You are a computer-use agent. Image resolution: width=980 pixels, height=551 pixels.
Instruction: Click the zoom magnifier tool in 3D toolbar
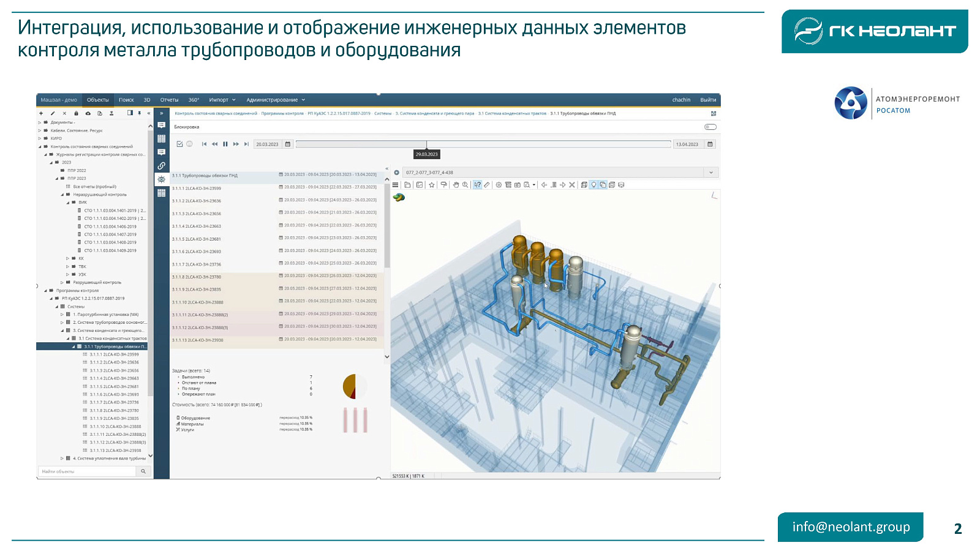tap(466, 185)
